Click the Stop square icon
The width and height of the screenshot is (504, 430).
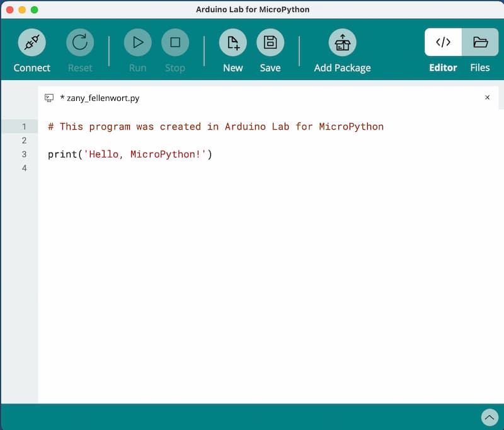[x=175, y=42]
